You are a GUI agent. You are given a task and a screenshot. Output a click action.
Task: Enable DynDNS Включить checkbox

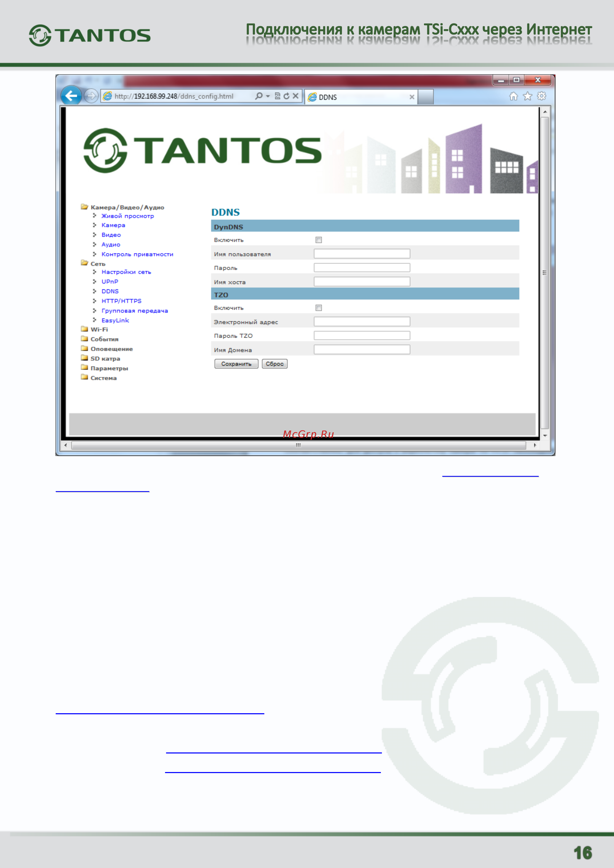coord(319,240)
